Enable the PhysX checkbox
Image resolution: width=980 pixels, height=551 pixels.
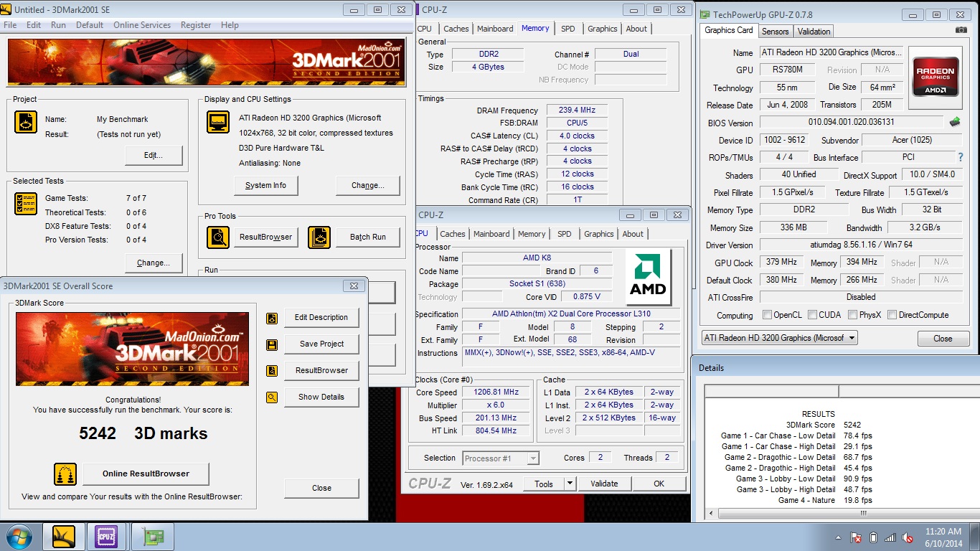pos(852,315)
